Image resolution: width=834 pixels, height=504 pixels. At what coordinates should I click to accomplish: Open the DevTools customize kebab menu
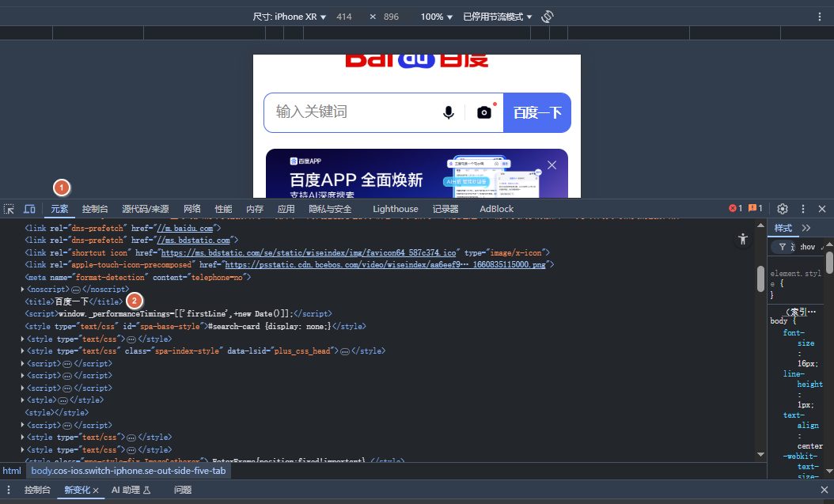[x=803, y=209]
